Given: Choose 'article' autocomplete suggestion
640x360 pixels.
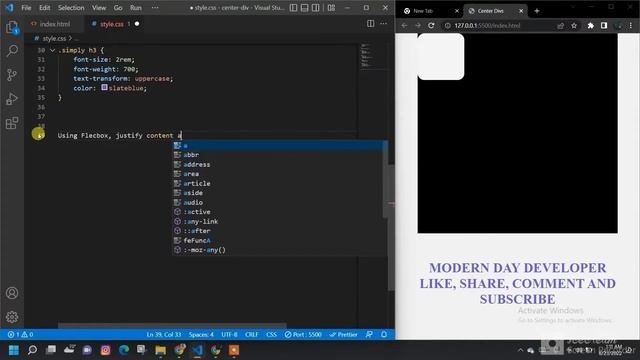Looking at the screenshot, I should pos(278,183).
